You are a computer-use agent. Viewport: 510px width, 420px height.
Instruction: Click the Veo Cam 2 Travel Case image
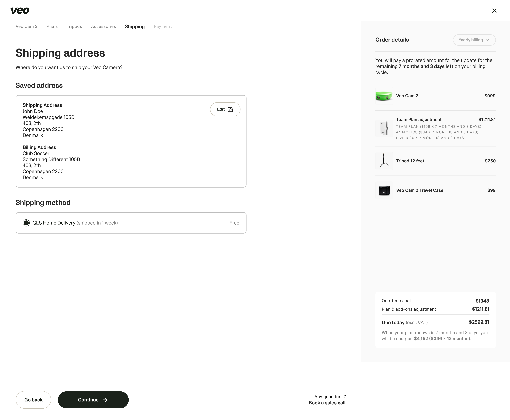pos(384,190)
